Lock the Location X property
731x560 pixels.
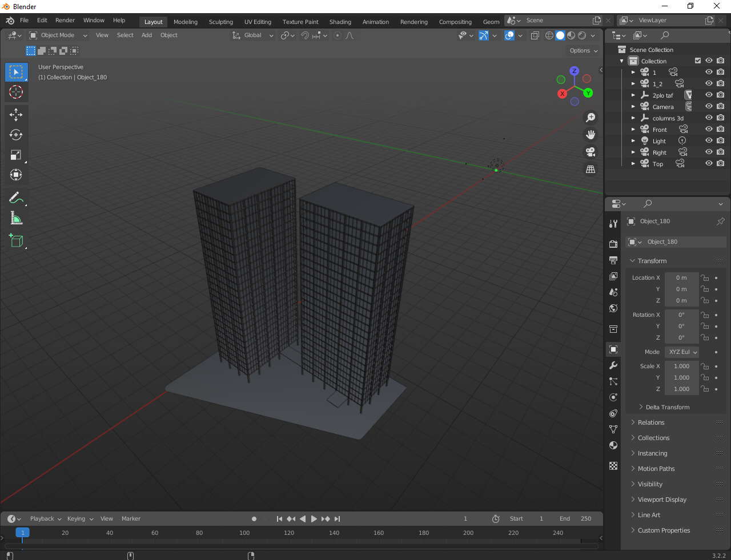point(705,278)
